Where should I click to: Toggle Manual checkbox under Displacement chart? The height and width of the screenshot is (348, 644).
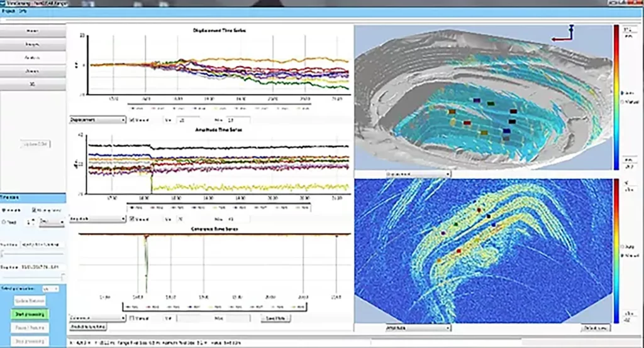pyautogui.click(x=131, y=120)
